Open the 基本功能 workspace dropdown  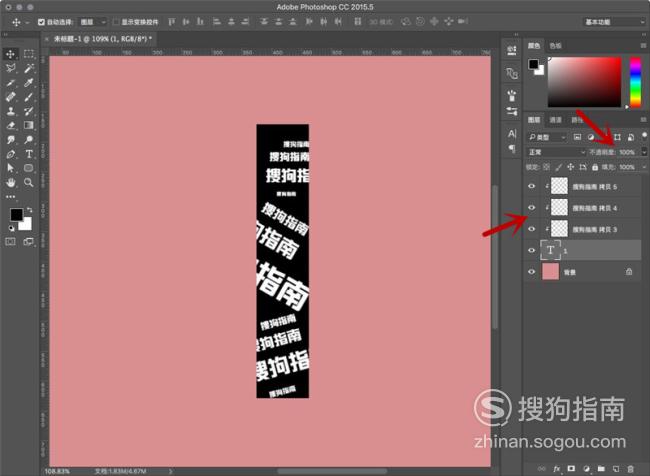tap(614, 22)
